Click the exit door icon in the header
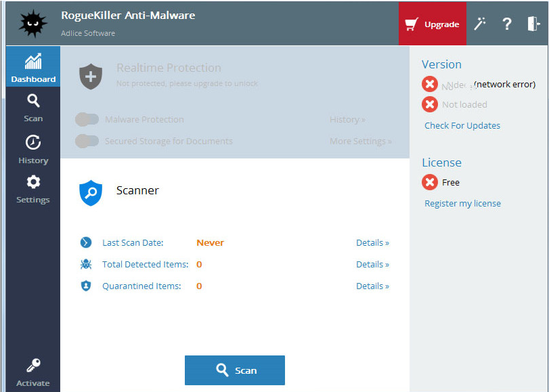 533,24
